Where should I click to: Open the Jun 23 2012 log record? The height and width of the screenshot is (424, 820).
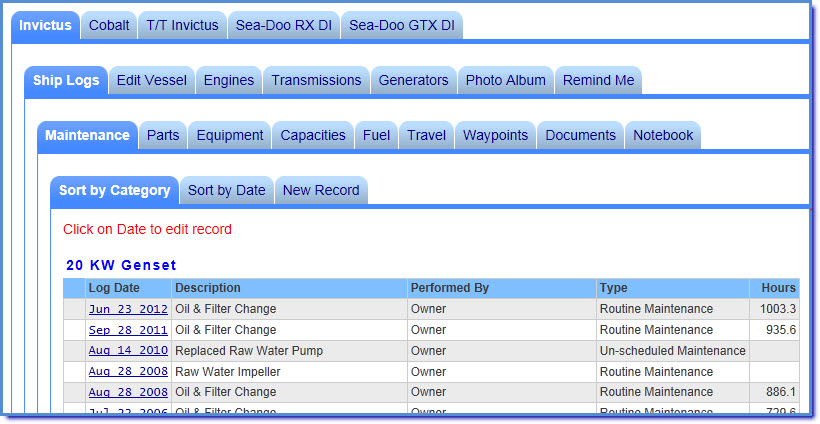point(128,310)
